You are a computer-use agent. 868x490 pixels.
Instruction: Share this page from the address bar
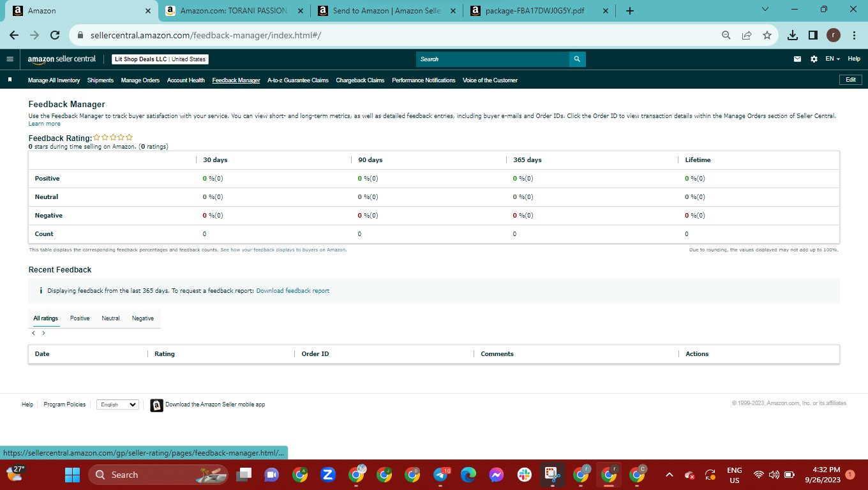click(x=747, y=35)
